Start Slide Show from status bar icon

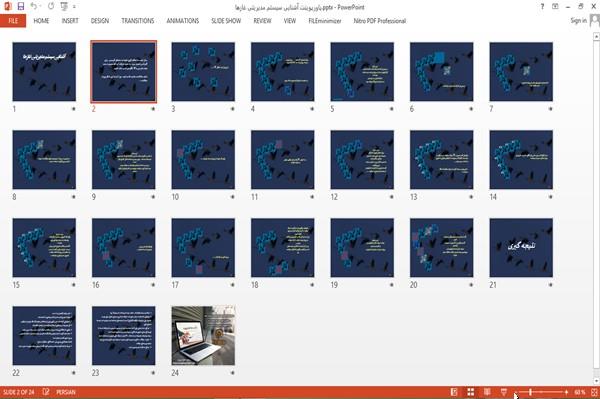coord(504,392)
